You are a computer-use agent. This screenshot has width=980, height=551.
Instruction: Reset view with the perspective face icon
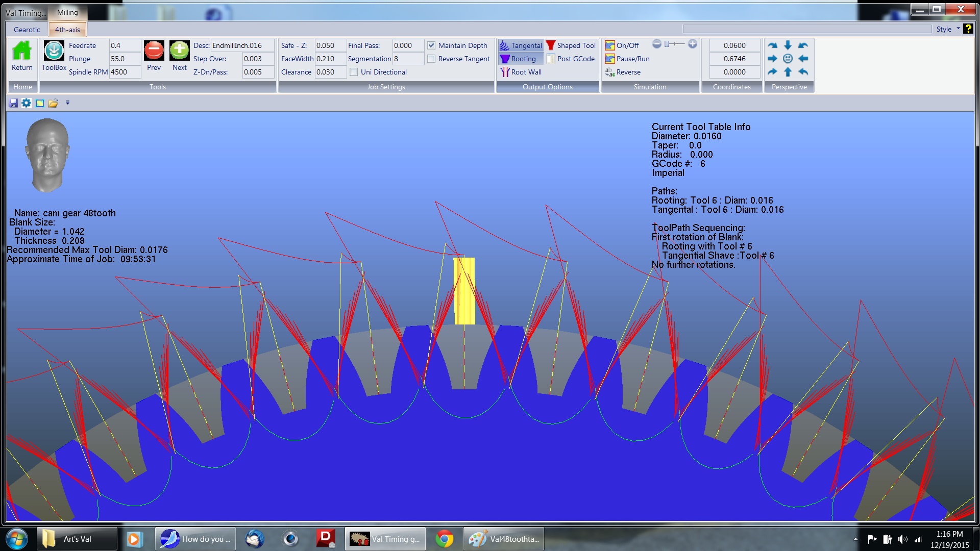coord(788,59)
